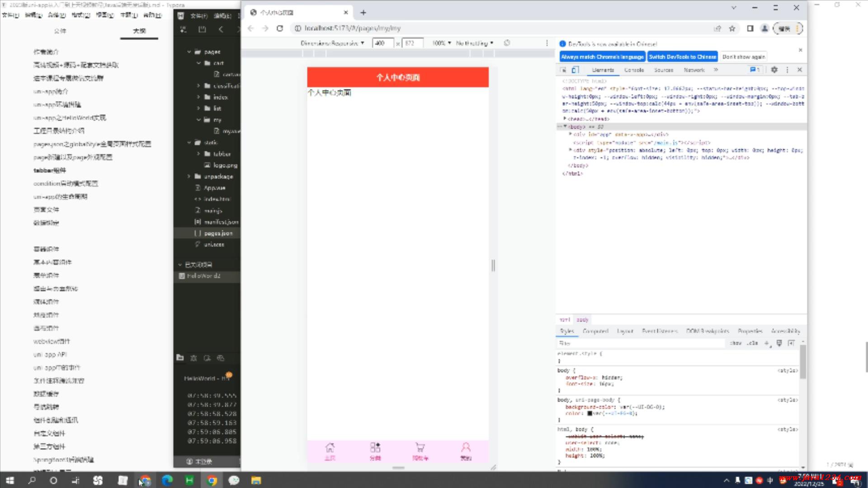
Task: Click the viewport width input field
Action: point(382,43)
